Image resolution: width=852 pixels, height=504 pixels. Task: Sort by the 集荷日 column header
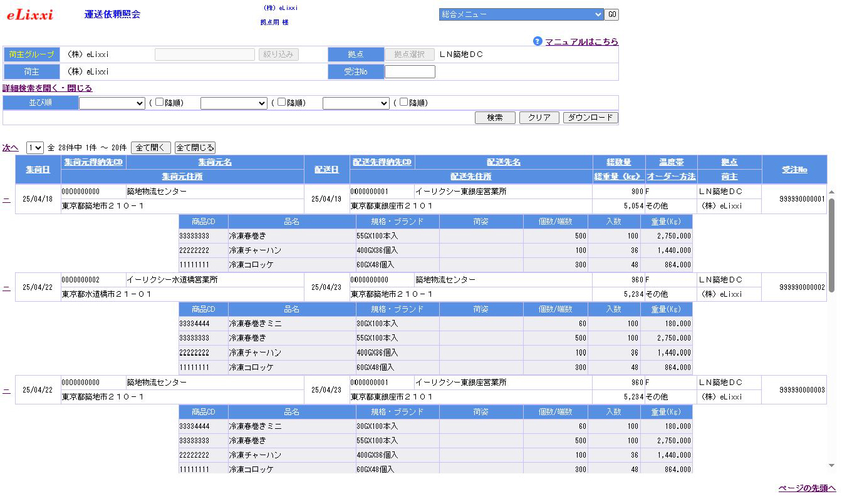38,170
